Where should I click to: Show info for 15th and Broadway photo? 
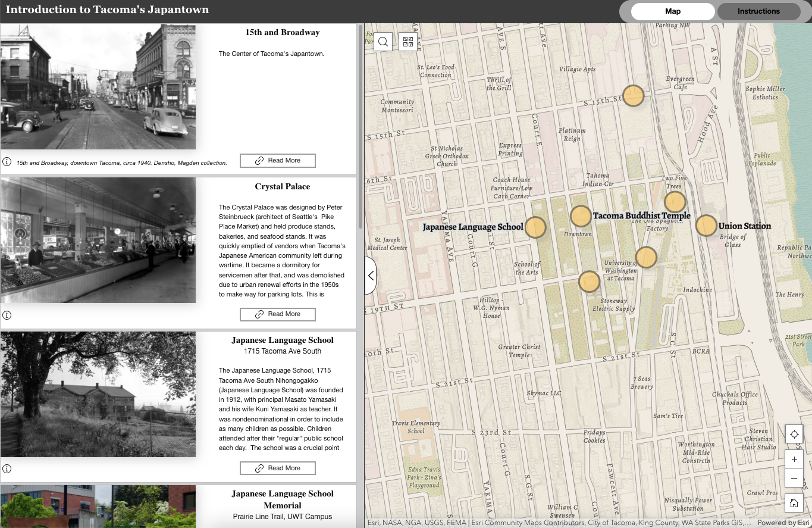(7, 161)
